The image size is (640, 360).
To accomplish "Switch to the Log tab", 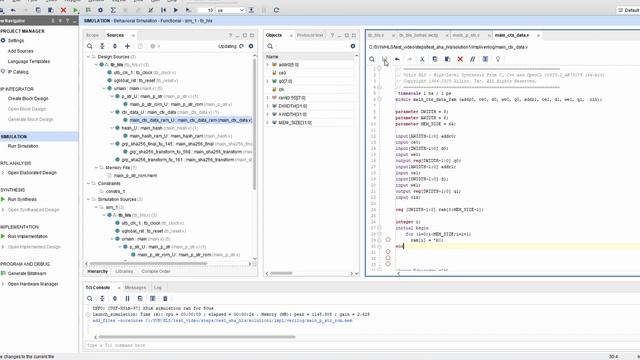I will [158, 288].
